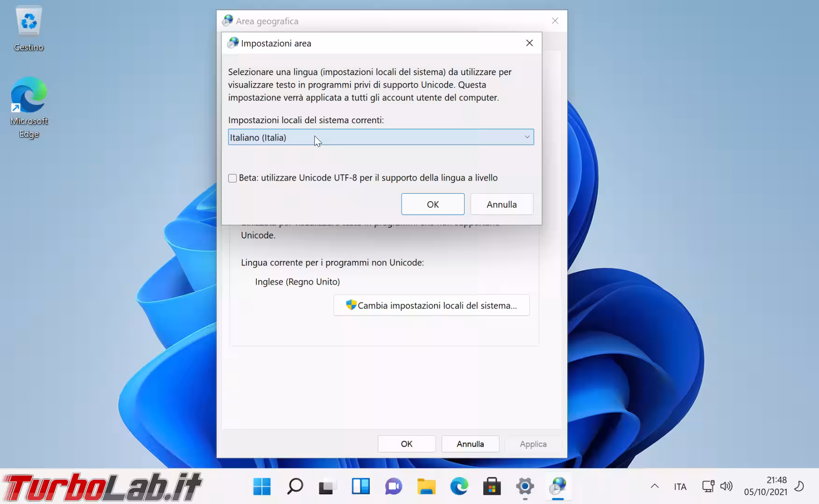
Task: Open the volume speaker tray icon
Action: (726, 486)
